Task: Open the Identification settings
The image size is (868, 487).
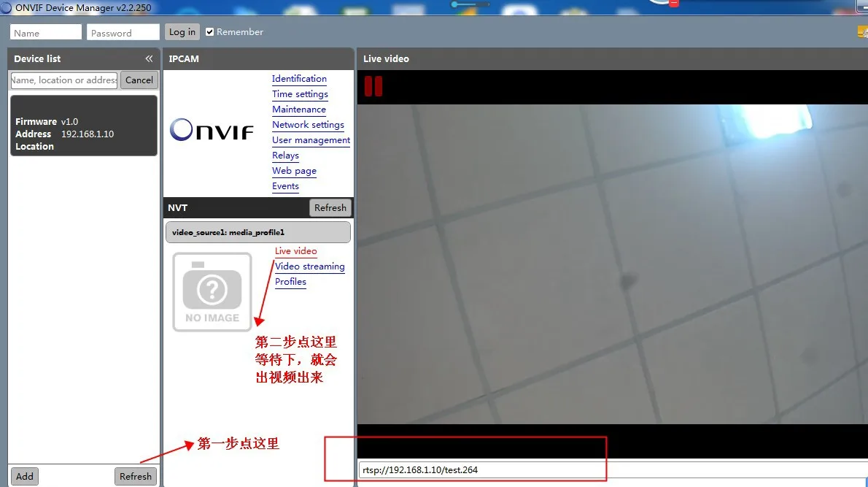Action: 299,79
